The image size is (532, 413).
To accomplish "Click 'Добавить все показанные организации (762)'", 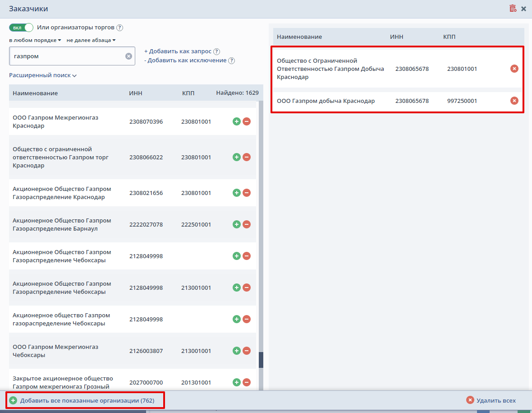I will tap(82, 400).
